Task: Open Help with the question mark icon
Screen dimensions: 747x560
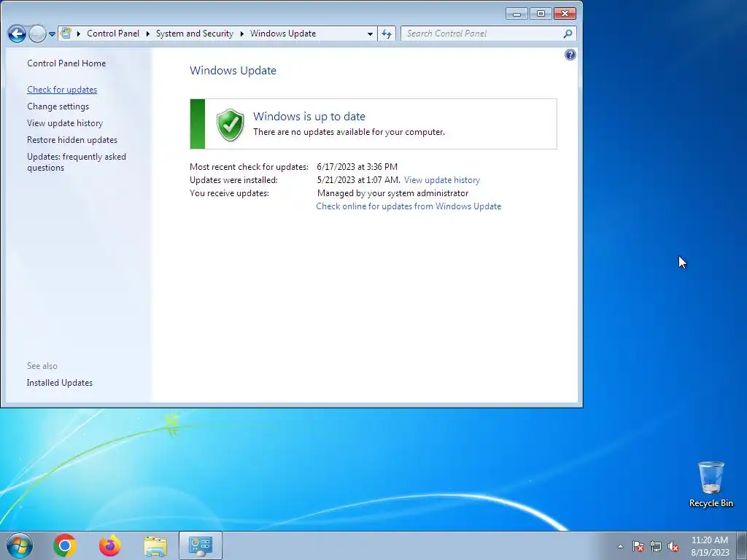Action: coord(570,55)
